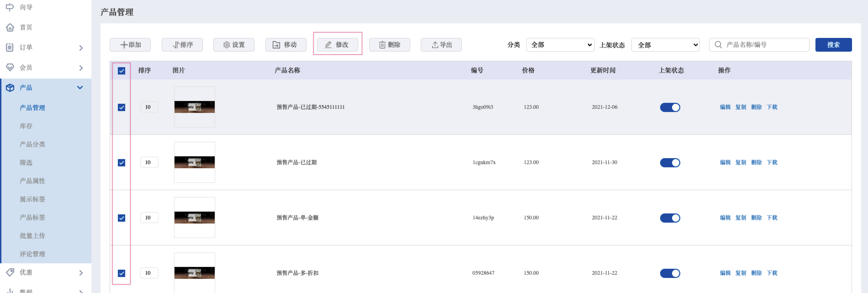Screen dimensions: 868x293
Task: Click the blue 搜索 button
Action: 833,45
